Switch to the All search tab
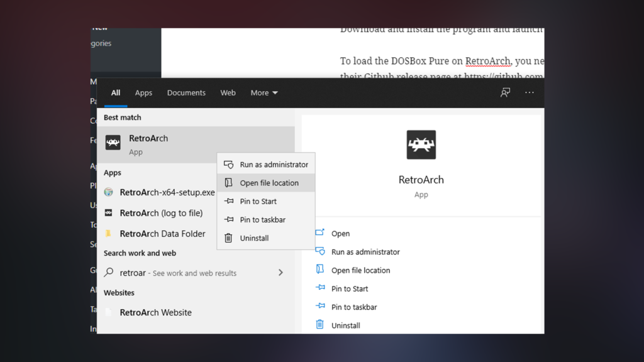The width and height of the screenshot is (644, 362). point(116,93)
